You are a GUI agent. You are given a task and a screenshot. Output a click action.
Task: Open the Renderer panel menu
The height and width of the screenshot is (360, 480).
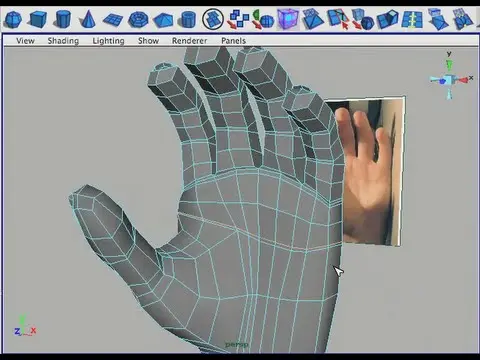coord(189,41)
